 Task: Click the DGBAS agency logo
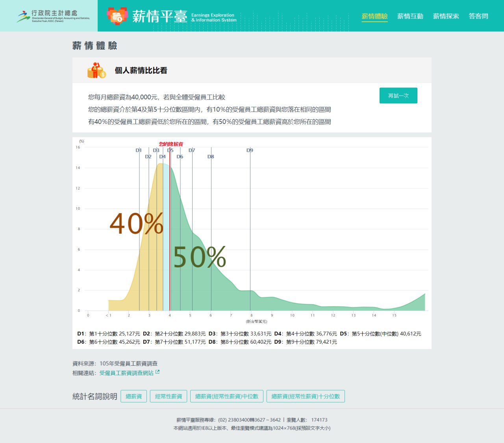[53, 16]
